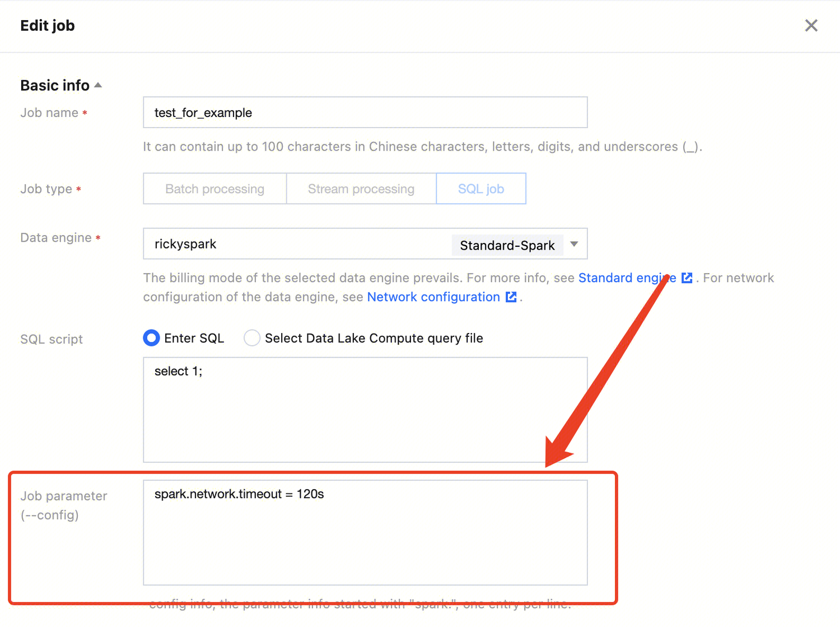Click the Data engine dropdown arrow

coord(574,244)
